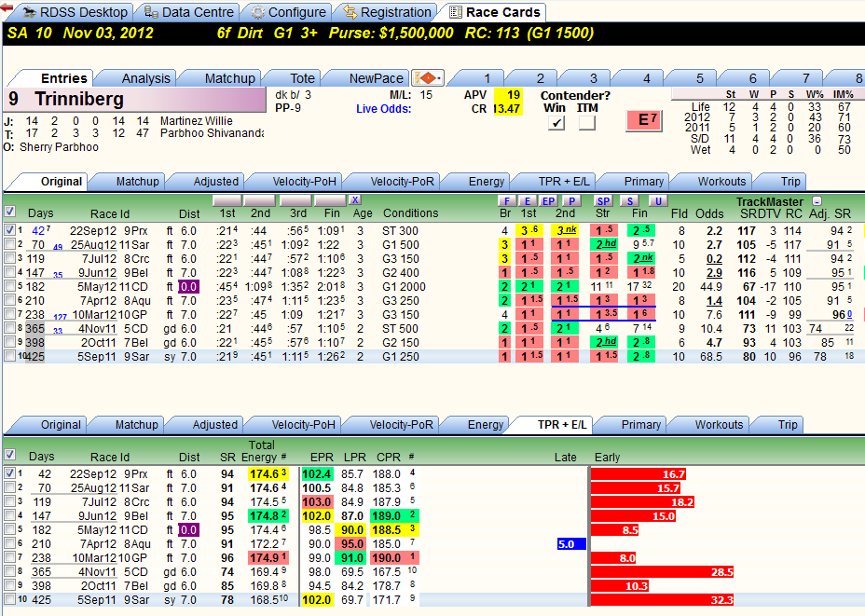Click the red E7 running style button
Viewport: 865px width, 616px height.
click(x=644, y=120)
